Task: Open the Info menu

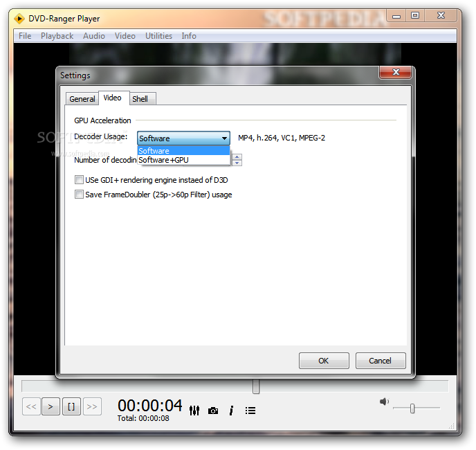Action: pos(189,36)
